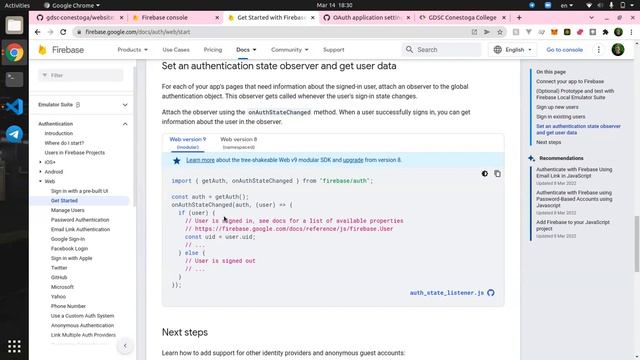Select Web version 9 modular tab
640x360 pixels.
click(x=188, y=143)
